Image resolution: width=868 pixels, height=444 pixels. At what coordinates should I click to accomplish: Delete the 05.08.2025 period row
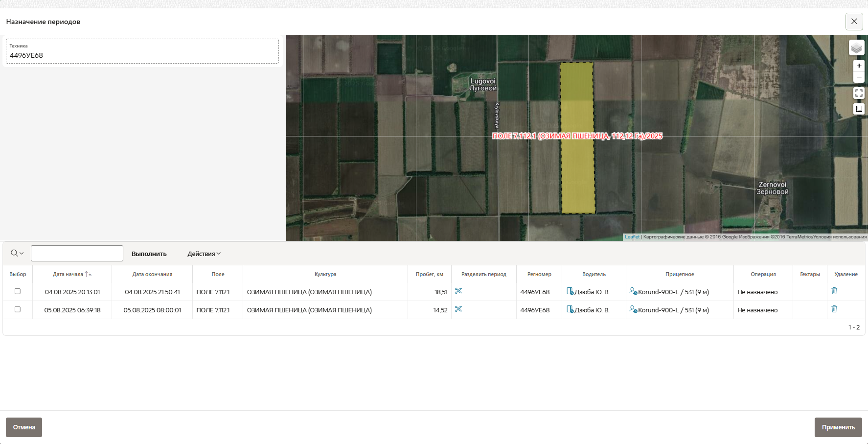834,309
